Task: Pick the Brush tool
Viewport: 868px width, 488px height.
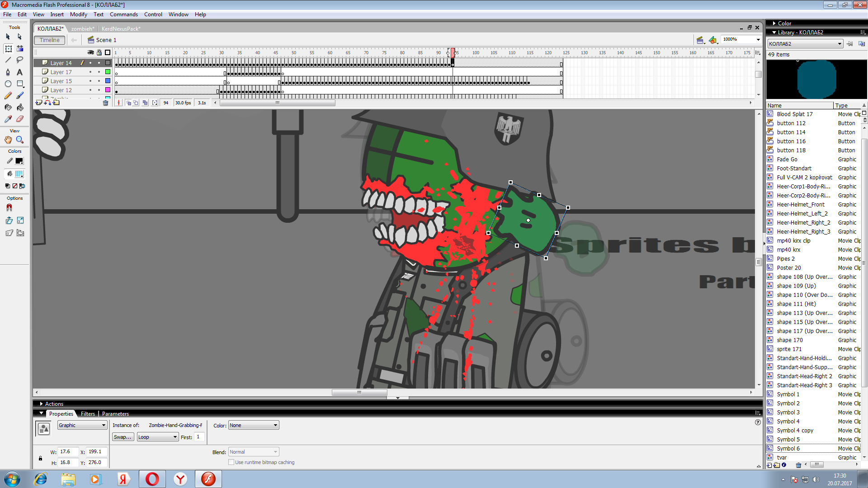Action: [x=19, y=95]
